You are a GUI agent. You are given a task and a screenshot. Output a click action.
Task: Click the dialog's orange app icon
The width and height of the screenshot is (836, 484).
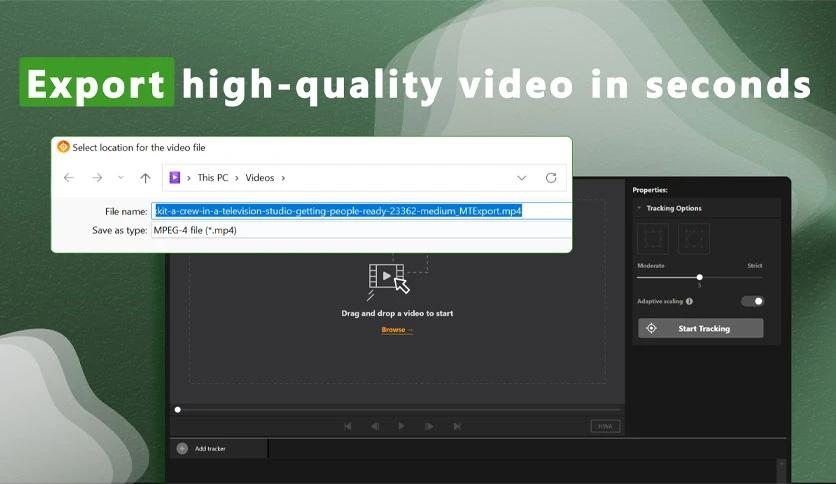tap(63, 147)
